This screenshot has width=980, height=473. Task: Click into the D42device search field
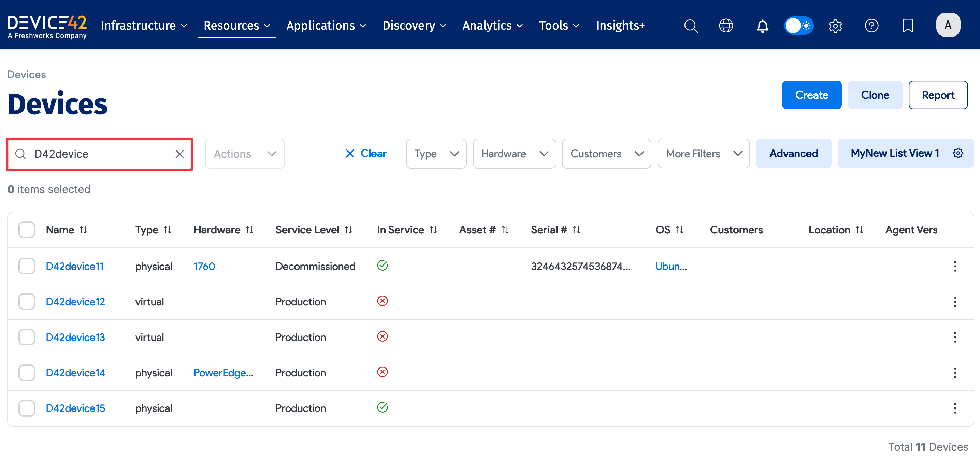pos(99,154)
